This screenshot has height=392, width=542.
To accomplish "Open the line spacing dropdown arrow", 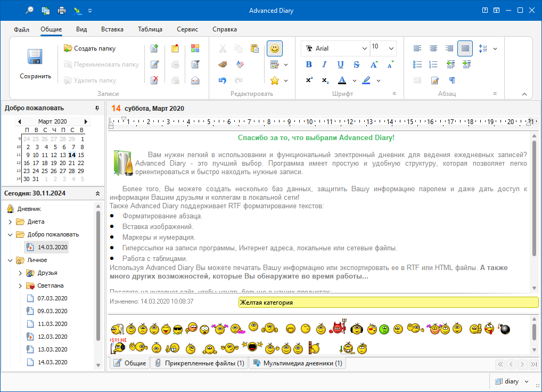I will [495, 48].
